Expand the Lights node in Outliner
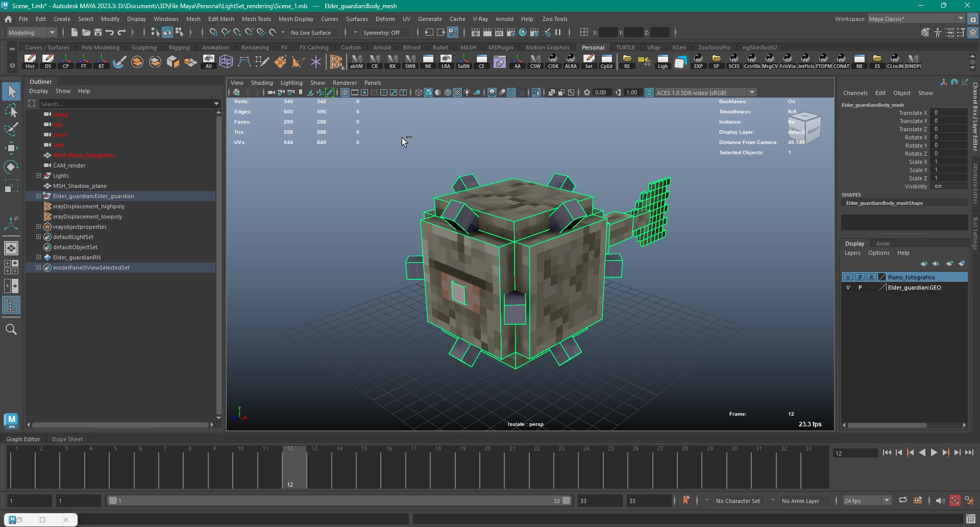The image size is (980, 527). (x=38, y=176)
